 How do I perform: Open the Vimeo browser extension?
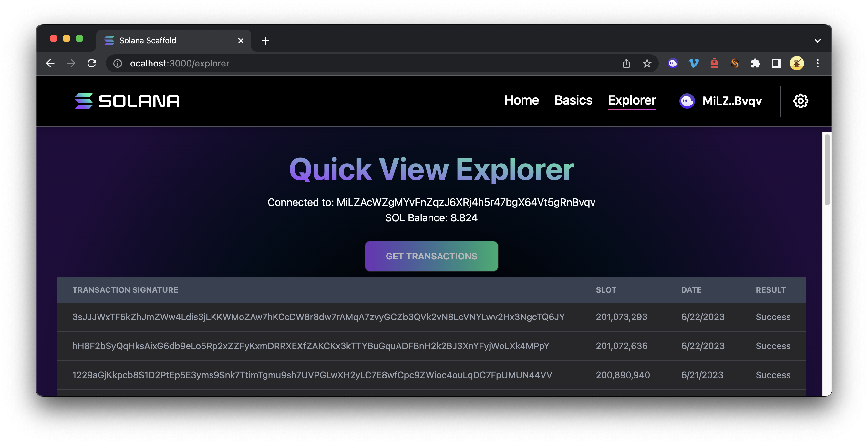tap(693, 63)
